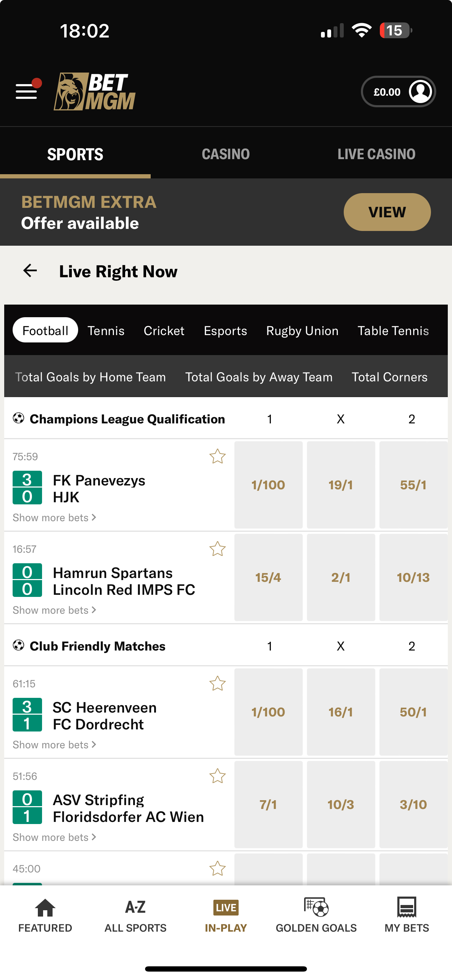Select the Tennis sport filter
452x980 pixels.
click(106, 330)
